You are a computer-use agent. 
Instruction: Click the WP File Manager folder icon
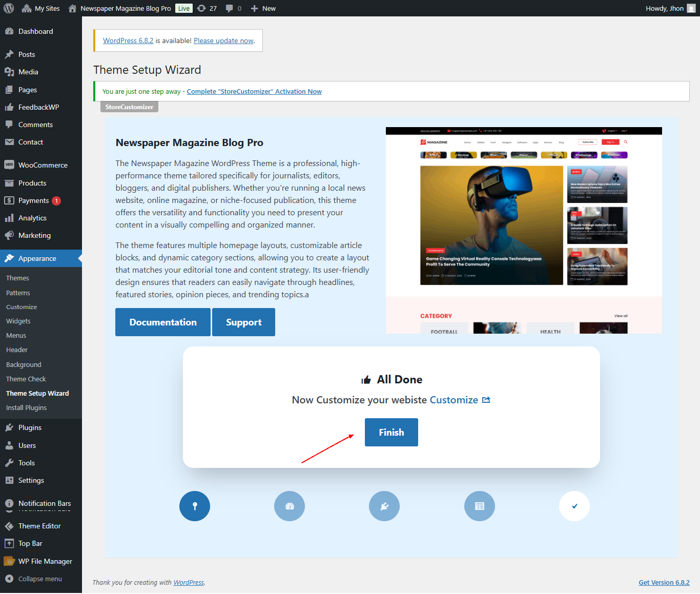pyautogui.click(x=9, y=561)
